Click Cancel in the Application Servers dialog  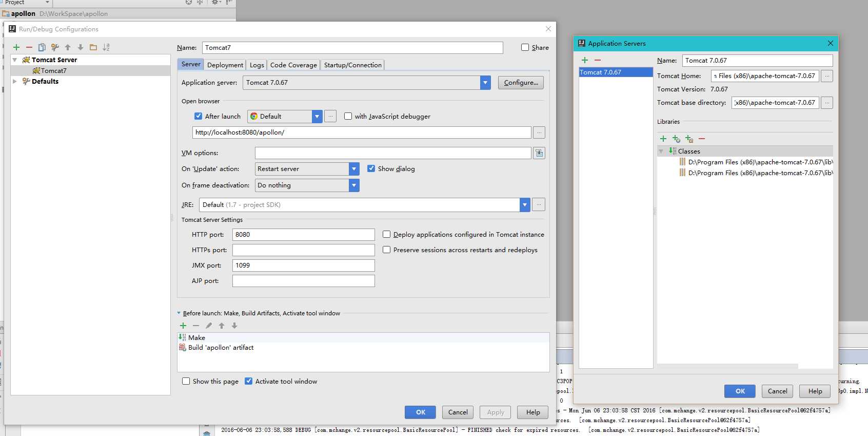tap(778, 391)
